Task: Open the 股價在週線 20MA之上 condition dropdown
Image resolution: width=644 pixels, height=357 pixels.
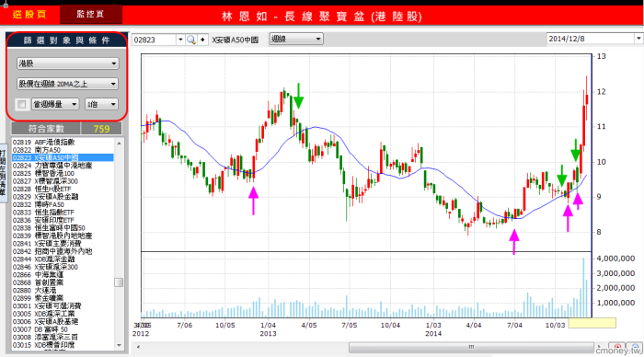Action: coord(68,84)
